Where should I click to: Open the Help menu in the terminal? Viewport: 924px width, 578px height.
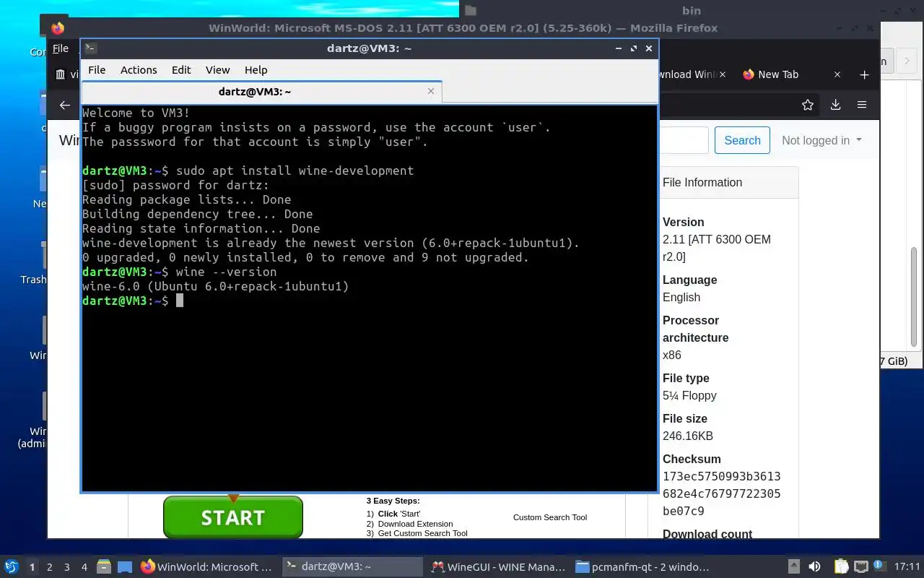pos(256,70)
